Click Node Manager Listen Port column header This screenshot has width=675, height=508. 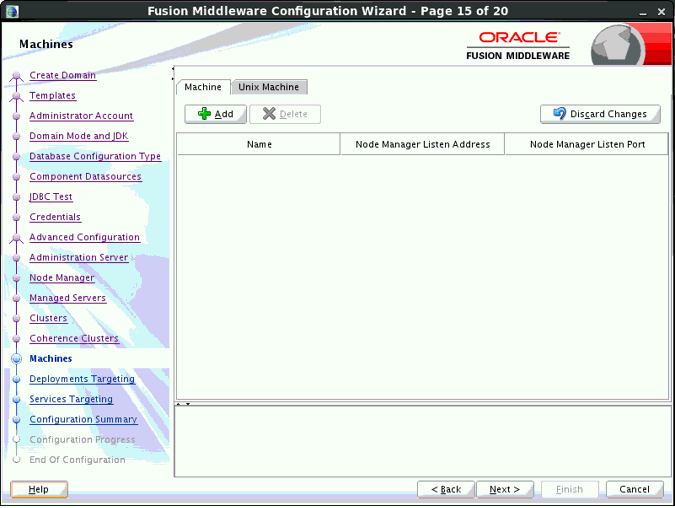point(587,144)
